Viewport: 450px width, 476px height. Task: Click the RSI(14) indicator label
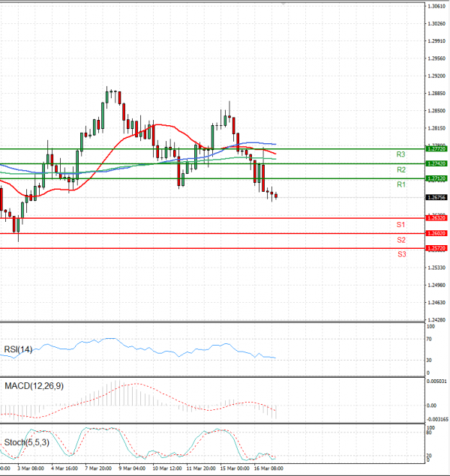[18, 350]
